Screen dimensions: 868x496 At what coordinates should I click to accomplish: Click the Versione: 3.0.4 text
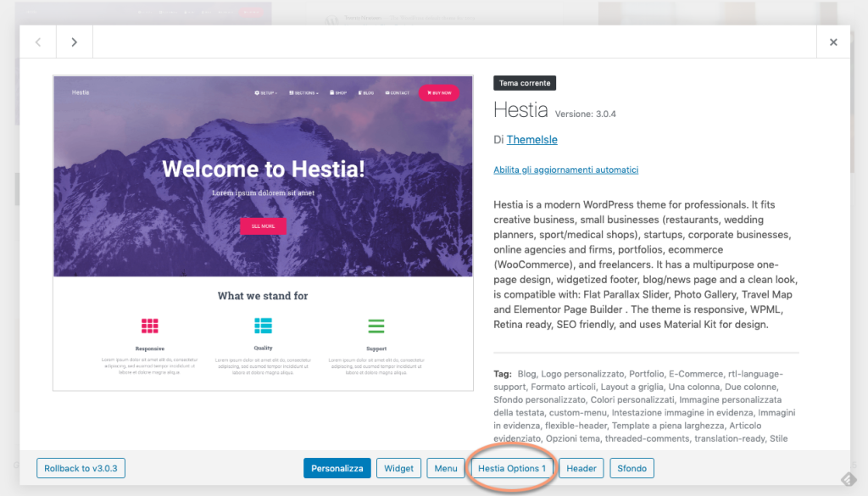585,114
